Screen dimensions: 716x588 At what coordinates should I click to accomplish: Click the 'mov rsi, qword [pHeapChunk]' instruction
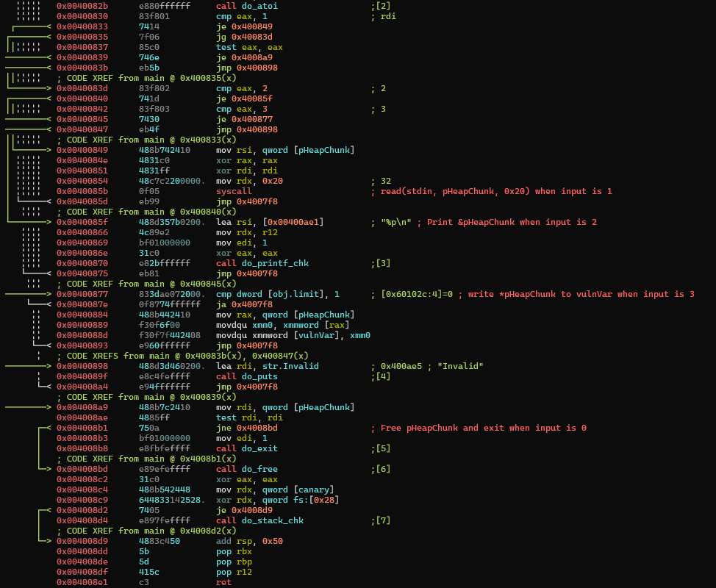point(285,150)
